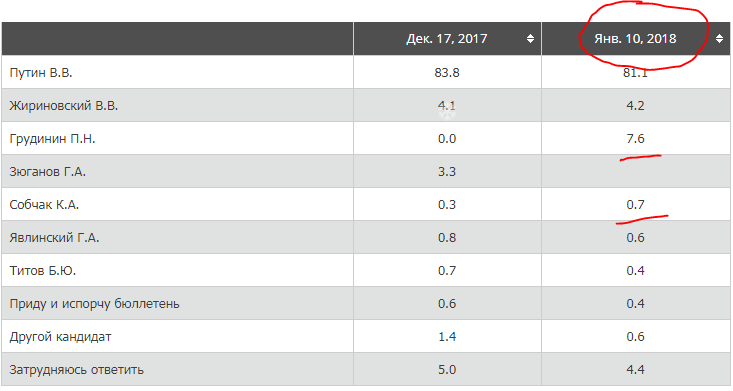Select the Явлинский Г.А. row label
The height and width of the screenshot is (391, 733).
54,238
